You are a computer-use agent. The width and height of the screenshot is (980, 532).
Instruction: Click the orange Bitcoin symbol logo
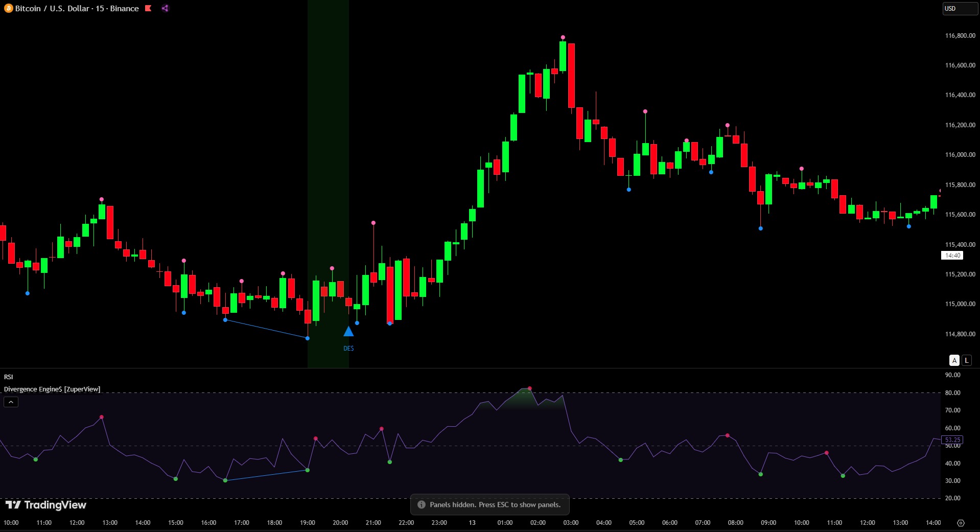pyautogui.click(x=8, y=9)
